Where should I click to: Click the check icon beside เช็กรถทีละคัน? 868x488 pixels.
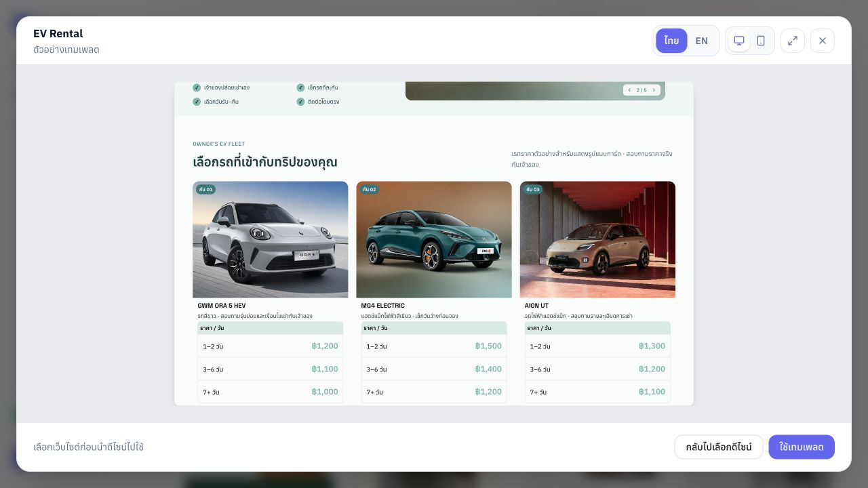click(x=300, y=87)
